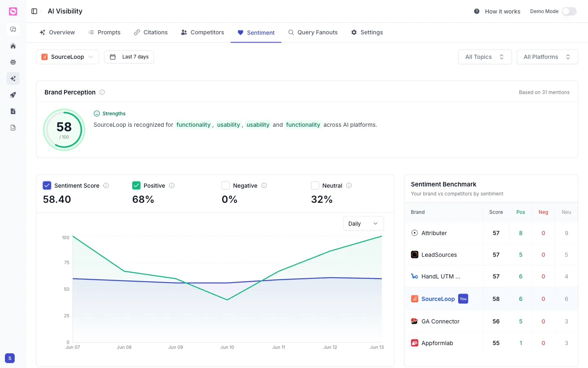Viewport: 588px width, 368px height.
Task: Switch to the Citations tab
Action: coord(151,32)
